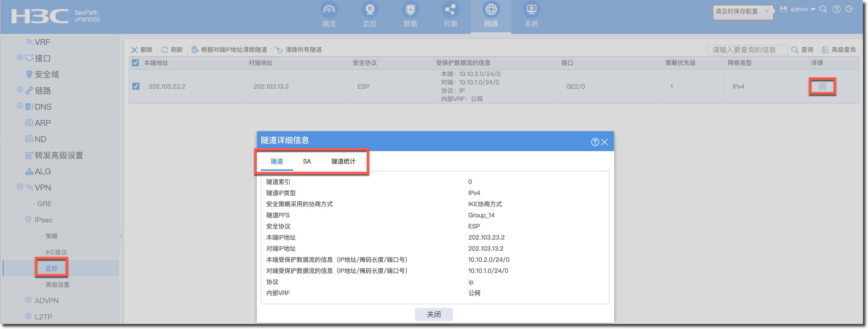The height and width of the screenshot is (329, 868).
Task: Collapse the VPN tree node
Action: tap(20, 187)
